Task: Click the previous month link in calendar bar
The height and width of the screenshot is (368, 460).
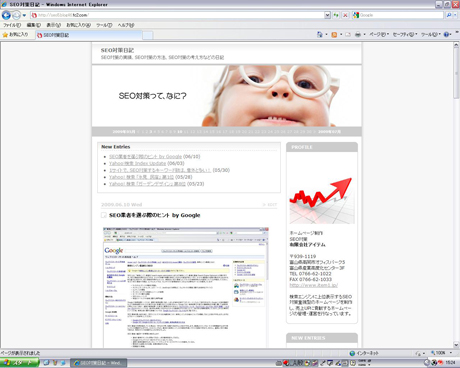Action: click(124, 132)
